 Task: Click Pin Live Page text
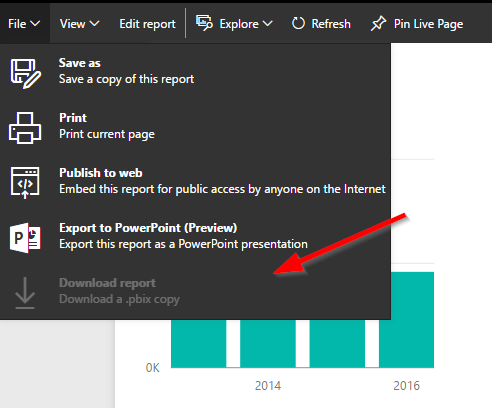tap(428, 24)
